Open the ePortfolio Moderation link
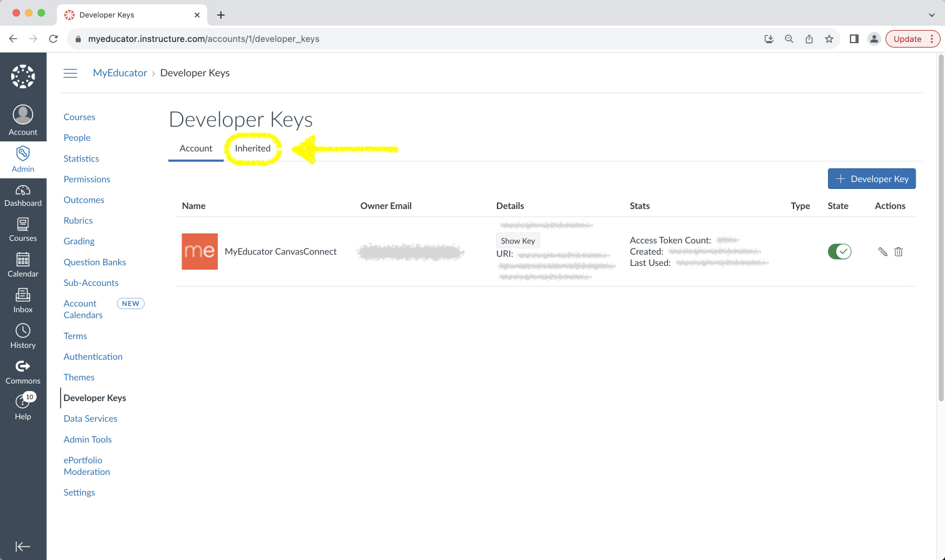Screen dimensions: 945x560 [x=86, y=466]
